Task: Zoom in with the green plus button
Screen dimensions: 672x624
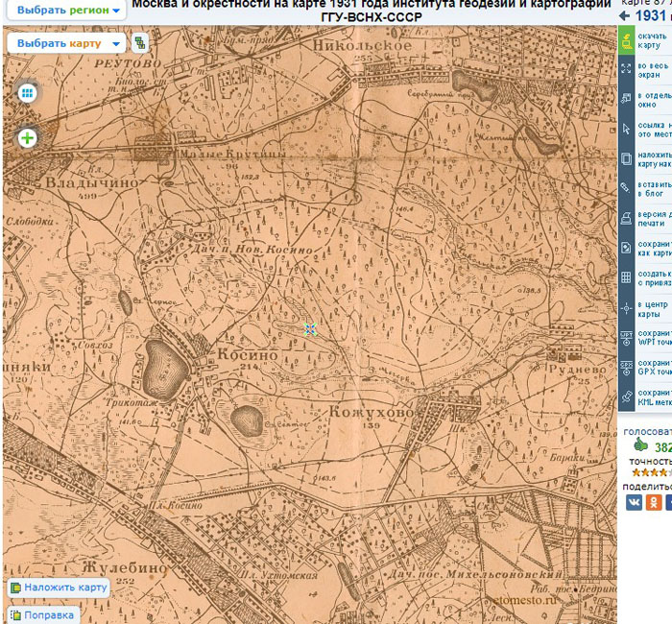Action: [x=28, y=138]
